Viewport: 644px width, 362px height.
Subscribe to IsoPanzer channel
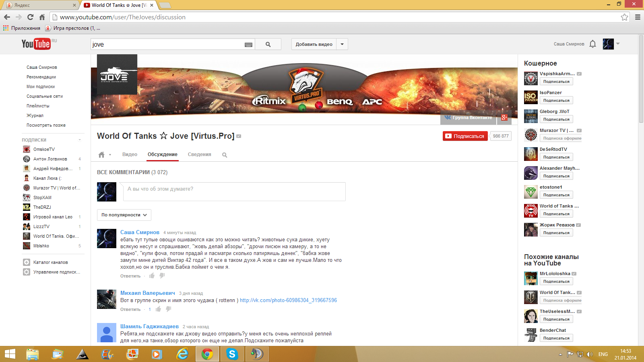(556, 101)
